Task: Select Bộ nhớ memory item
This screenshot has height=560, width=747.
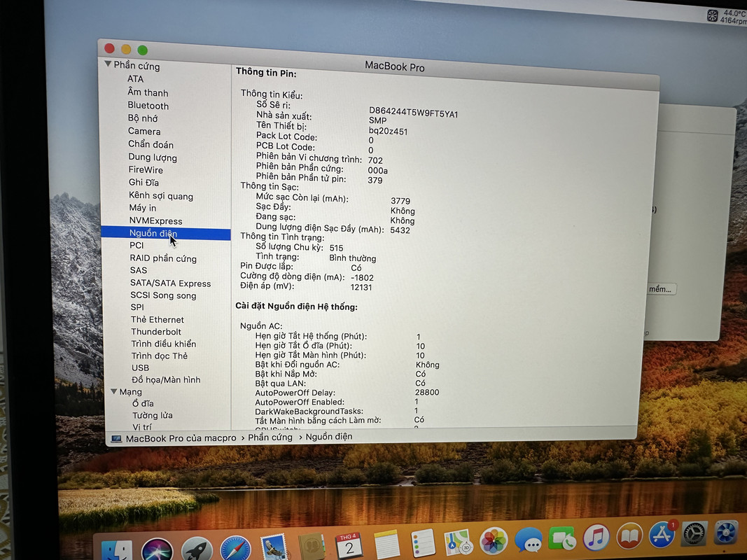Action: [x=142, y=118]
